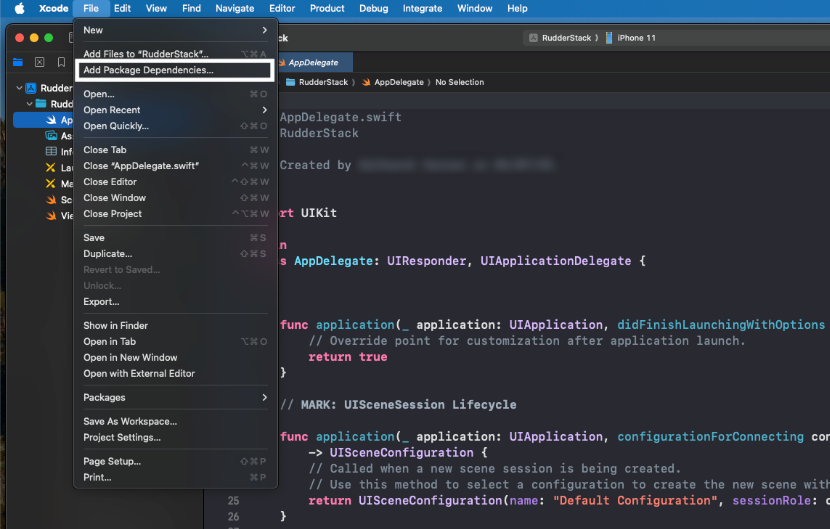Select the Main storyboard file icon
Image resolution: width=830 pixels, height=529 pixels.
[x=51, y=183]
